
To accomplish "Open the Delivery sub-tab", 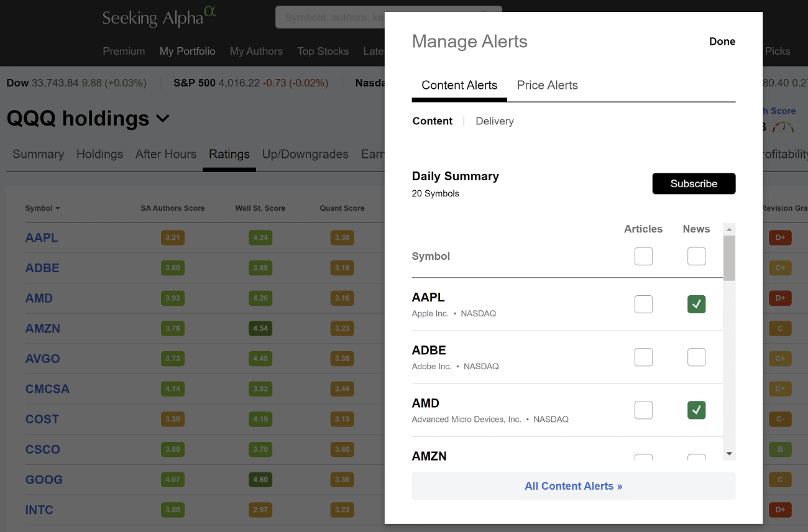I will click(x=495, y=121).
